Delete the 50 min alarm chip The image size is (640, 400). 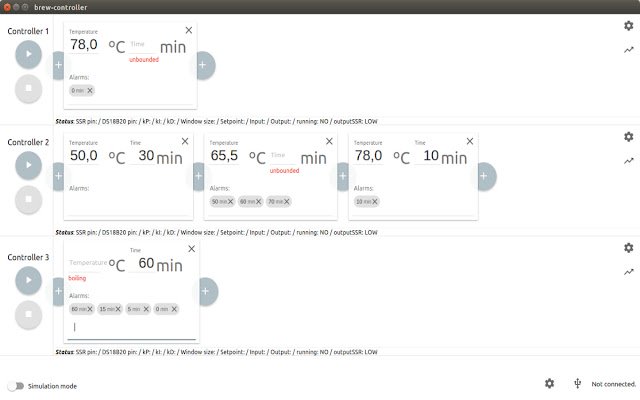coord(231,202)
